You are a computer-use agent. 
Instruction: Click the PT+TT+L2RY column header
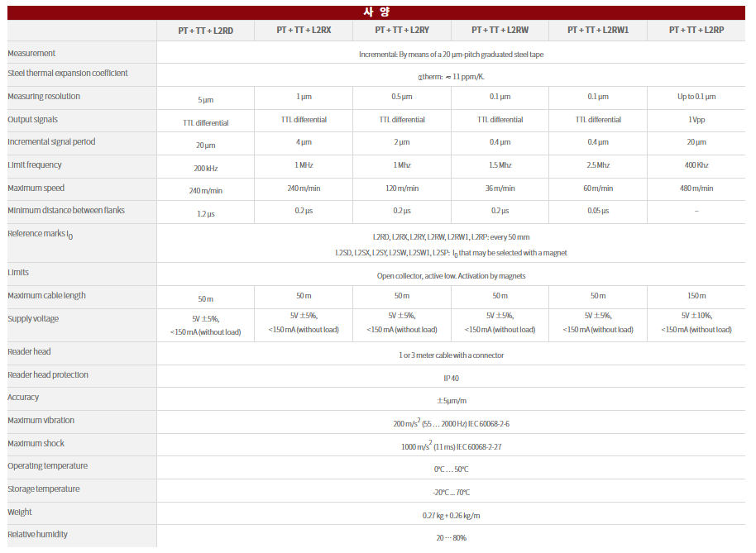pos(402,30)
